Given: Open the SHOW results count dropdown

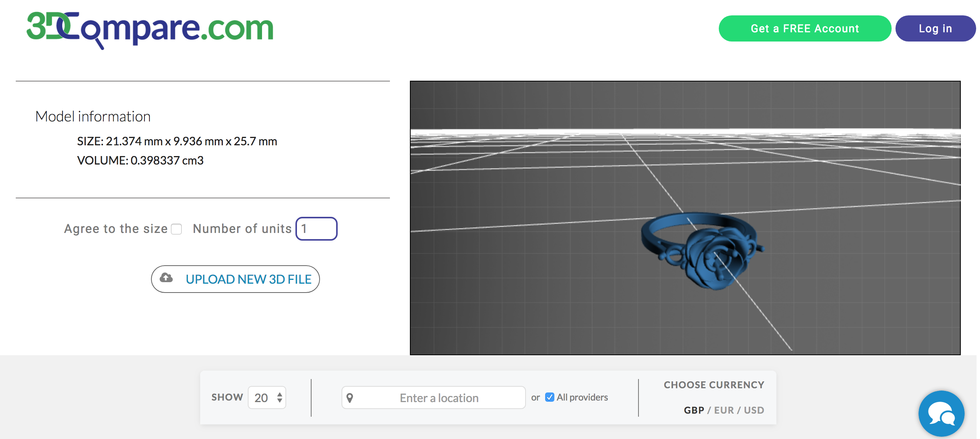Looking at the screenshot, I should click(267, 397).
